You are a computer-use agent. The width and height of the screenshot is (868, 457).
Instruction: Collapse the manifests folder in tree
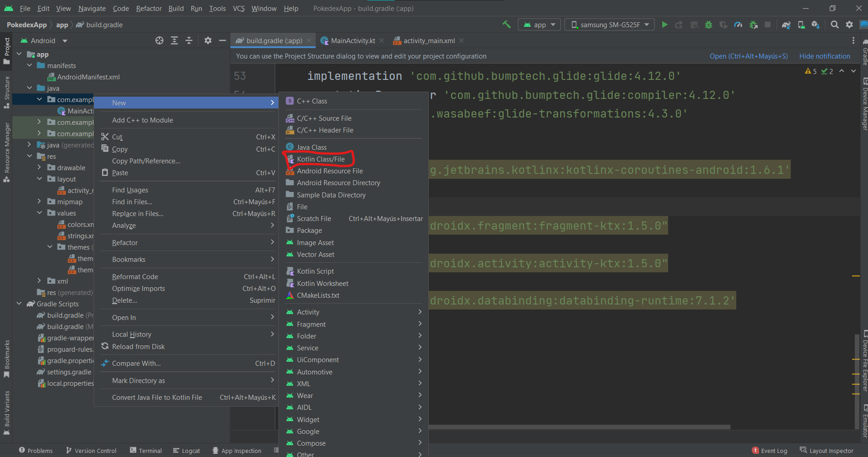click(30, 65)
